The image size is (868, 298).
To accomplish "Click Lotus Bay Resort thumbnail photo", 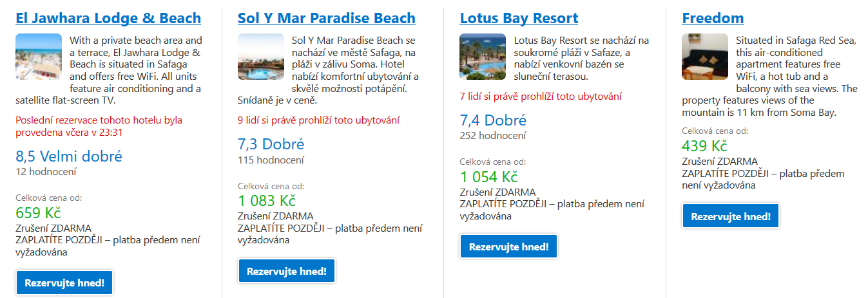I will tap(483, 57).
